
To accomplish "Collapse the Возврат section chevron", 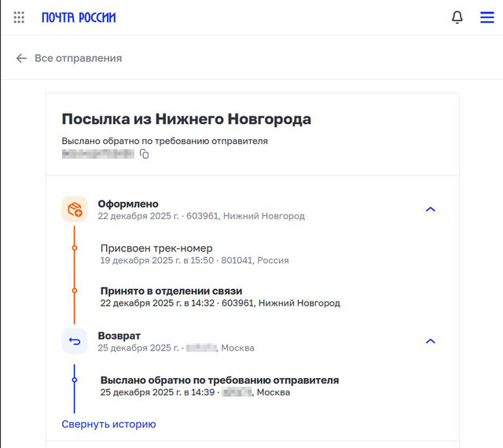I will [430, 341].
